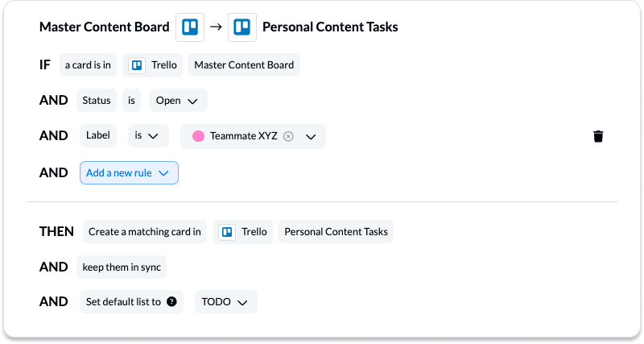Click the 'a card is in' condition chip
Viewport: 644px width, 344px height.
pyautogui.click(x=88, y=65)
